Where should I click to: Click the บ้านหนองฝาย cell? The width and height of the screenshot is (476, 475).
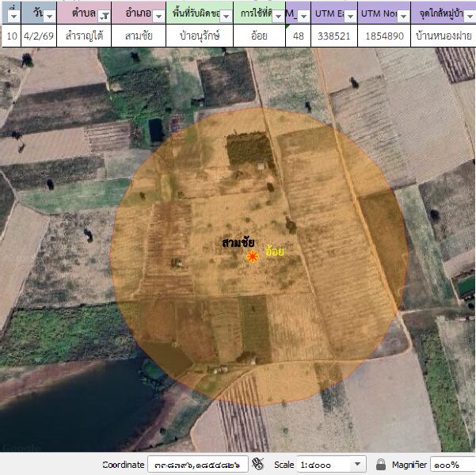(444, 36)
